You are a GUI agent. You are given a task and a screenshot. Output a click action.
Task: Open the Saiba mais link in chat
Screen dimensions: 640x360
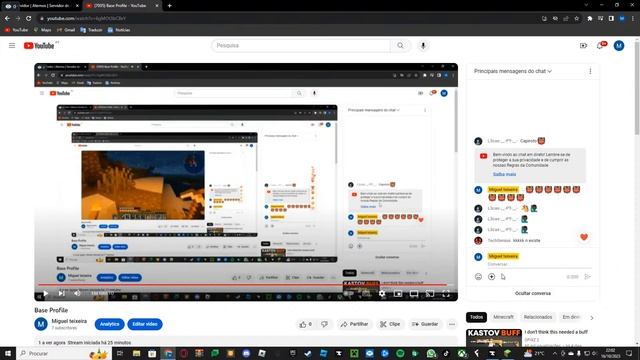[x=504, y=174]
